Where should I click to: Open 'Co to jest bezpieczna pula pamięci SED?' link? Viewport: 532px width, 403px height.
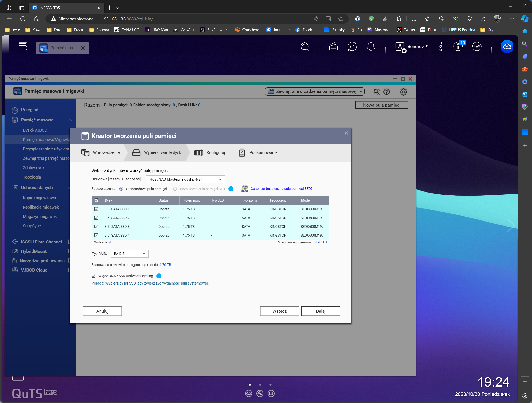point(281,189)
